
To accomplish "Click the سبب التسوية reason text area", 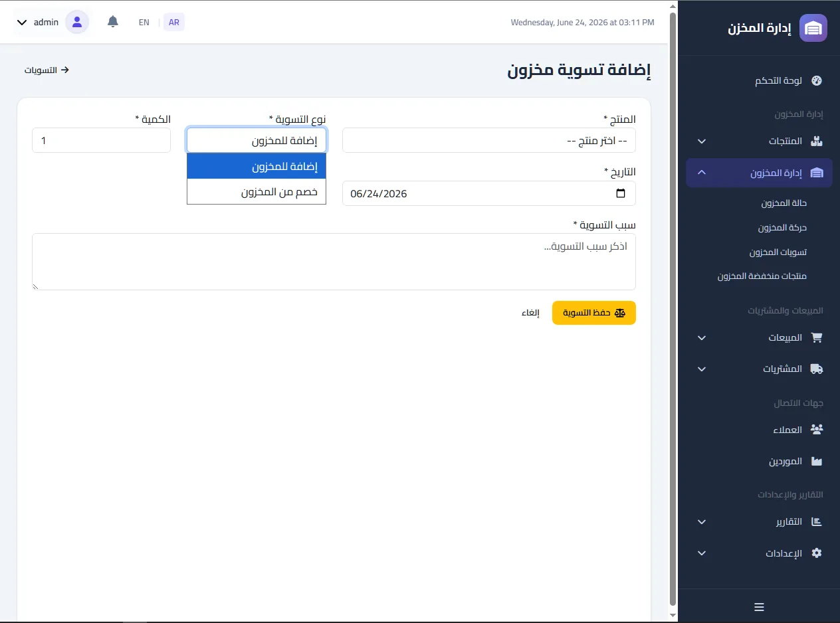I will point(334,262).
